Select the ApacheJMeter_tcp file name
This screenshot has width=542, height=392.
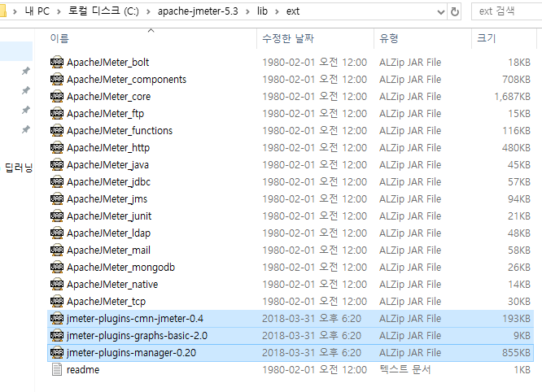pyautogui.click(x=107, y=302)
